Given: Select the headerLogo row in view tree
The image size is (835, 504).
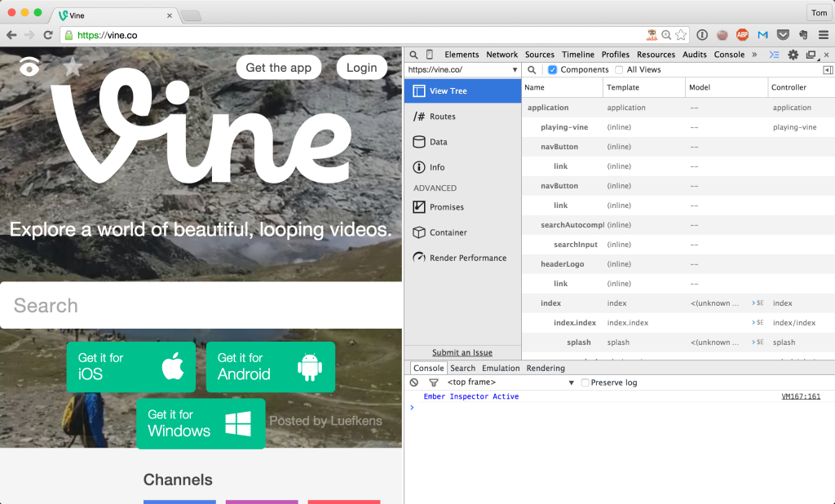Looking at the screenshot, I should coord(678,264).
